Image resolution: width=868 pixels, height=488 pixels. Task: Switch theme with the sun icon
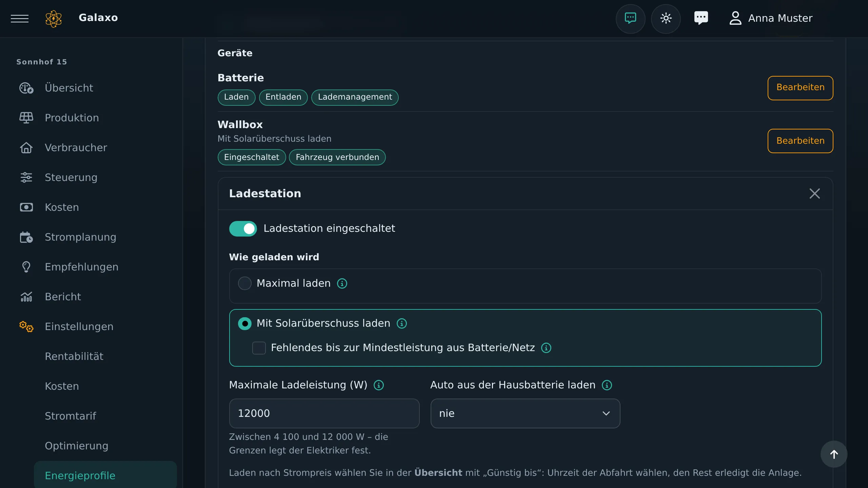(x=666, y=18)
